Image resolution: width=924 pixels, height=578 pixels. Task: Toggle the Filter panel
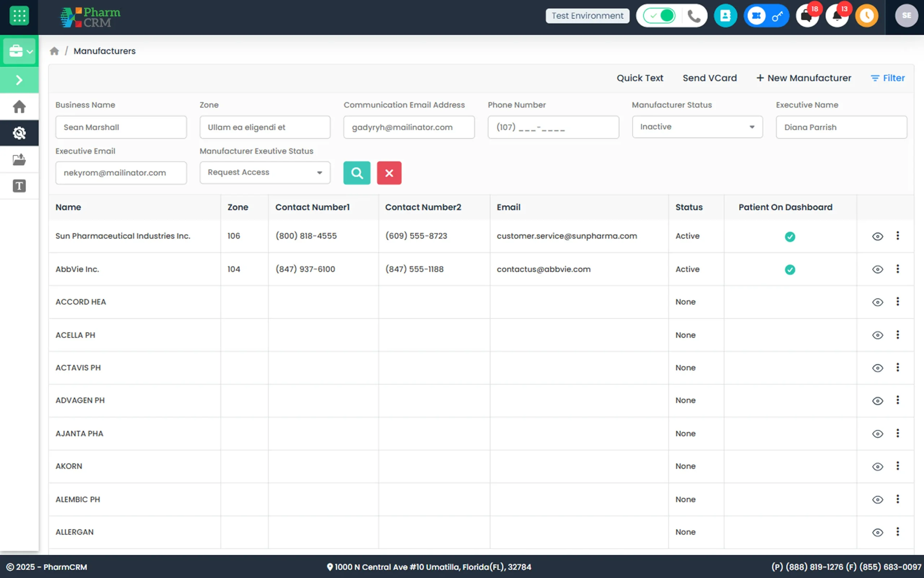pos(888,78)
